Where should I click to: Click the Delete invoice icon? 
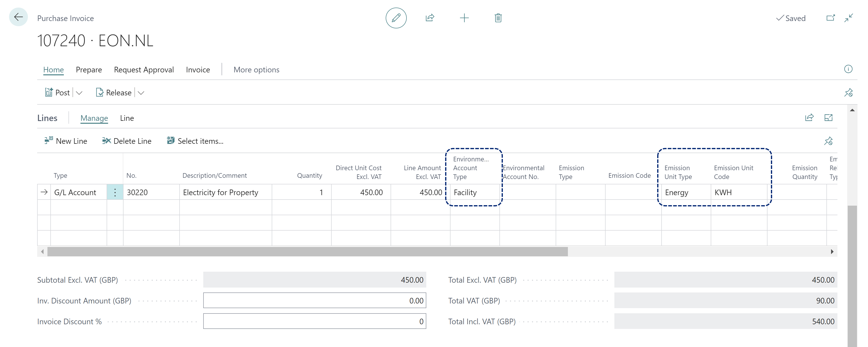(498, 18)
